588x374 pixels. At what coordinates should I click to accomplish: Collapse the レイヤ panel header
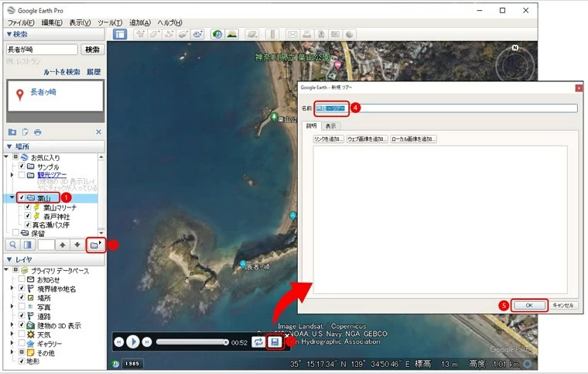(54, 259)
